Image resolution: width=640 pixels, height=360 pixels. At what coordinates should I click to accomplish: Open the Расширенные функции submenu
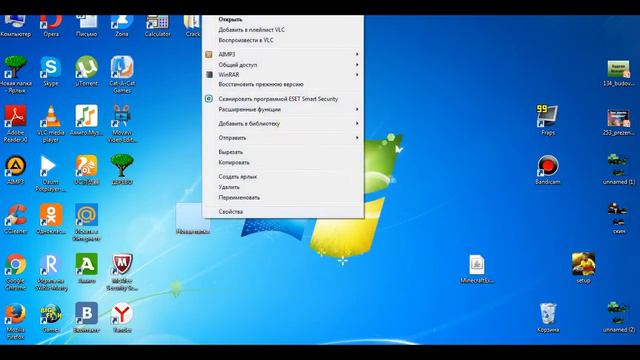point(282,109)
